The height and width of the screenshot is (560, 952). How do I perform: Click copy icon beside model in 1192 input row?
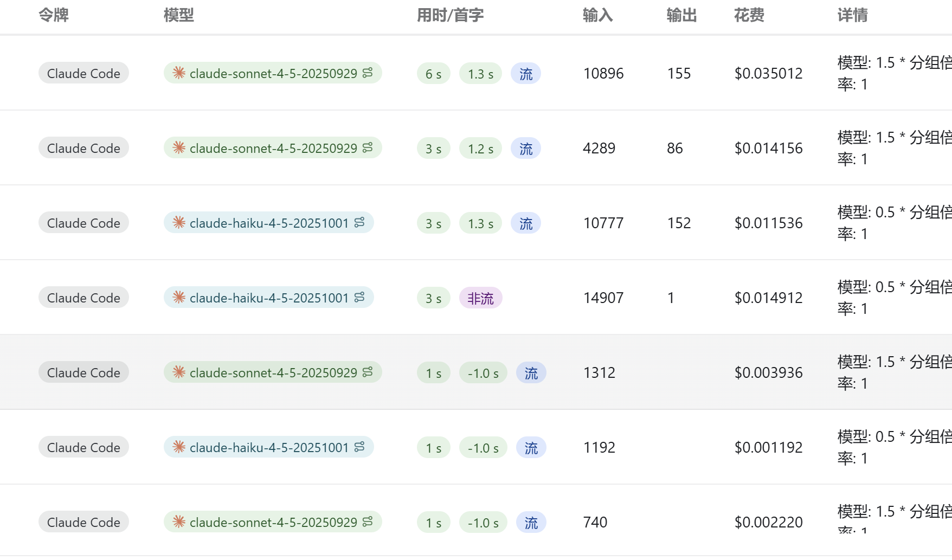click(359, 447)
